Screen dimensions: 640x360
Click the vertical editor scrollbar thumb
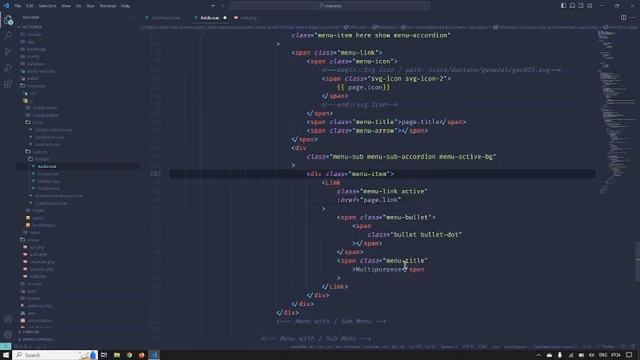click(637, 261)
